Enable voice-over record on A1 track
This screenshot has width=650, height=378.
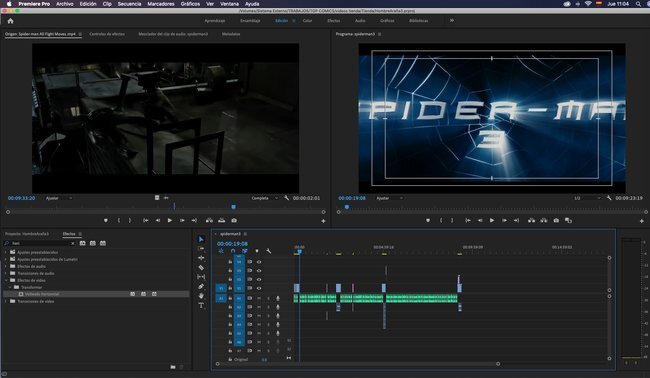pyautogui.click(x=278, y=298)
